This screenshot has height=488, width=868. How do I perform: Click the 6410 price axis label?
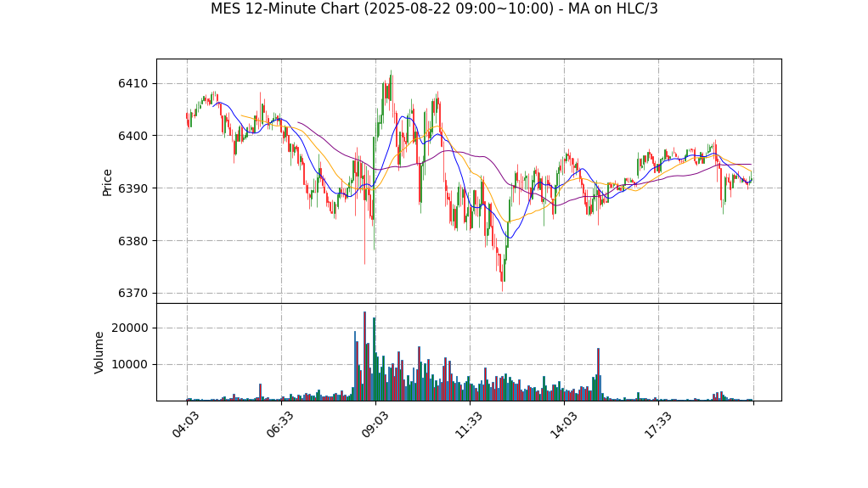coord(132,83)
